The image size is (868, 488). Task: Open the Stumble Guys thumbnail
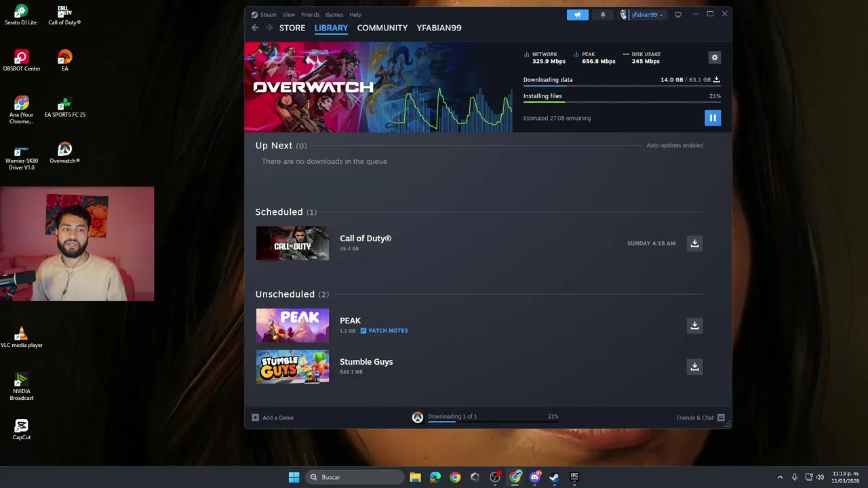292,367
